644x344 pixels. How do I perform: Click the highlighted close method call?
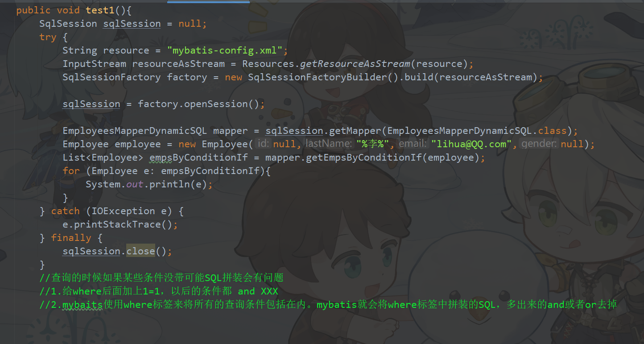coord(140,251)
